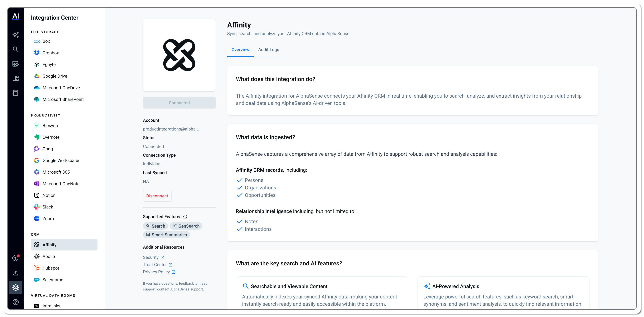Open the AlphaSense logo home icon

click(15, 17)
